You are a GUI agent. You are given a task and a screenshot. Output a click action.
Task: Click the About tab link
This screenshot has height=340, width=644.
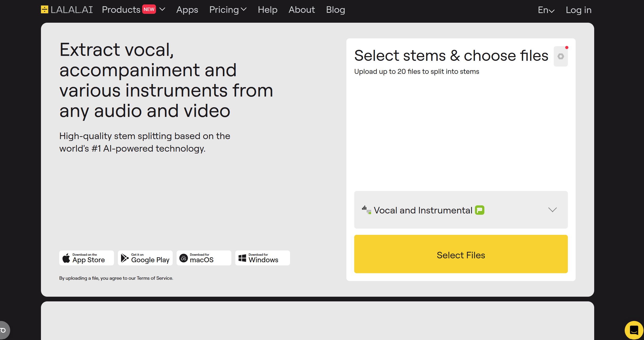click(302, 9)
